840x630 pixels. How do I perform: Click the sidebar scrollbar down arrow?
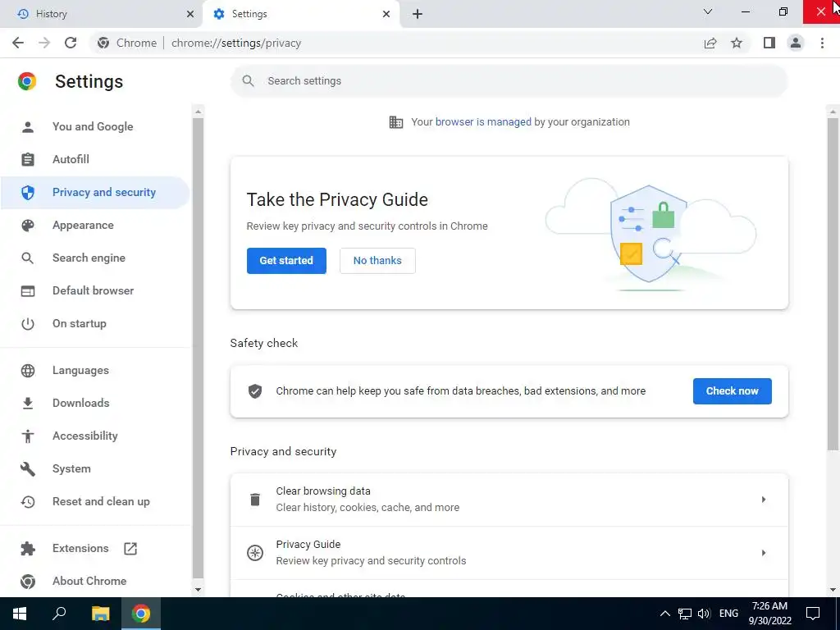pos(198,590)
